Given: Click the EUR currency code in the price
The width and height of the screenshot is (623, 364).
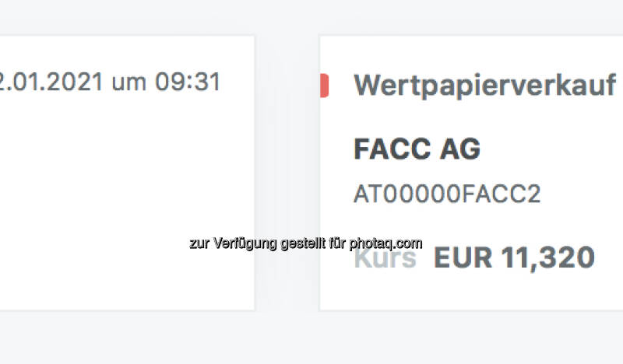Looking at the screenshot, I should [463, 257].
